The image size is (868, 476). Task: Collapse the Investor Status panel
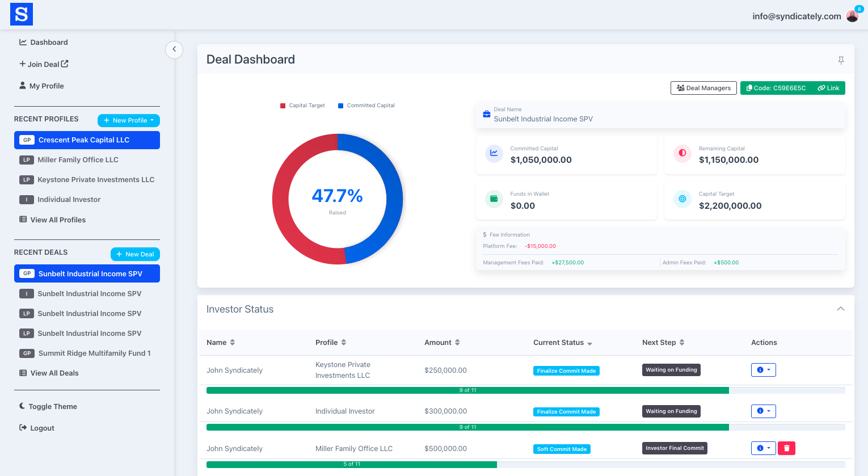coord(840,309)
